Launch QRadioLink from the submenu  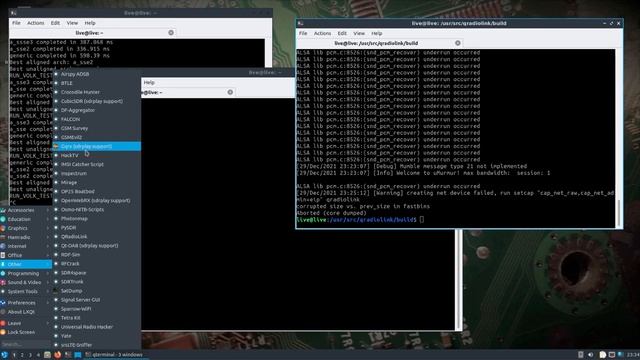pos(96,236)
